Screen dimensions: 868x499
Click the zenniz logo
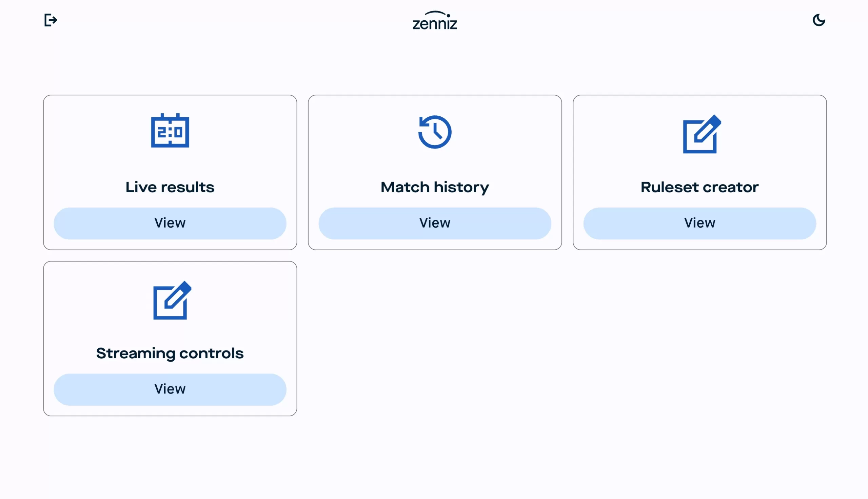click(435, 21)
